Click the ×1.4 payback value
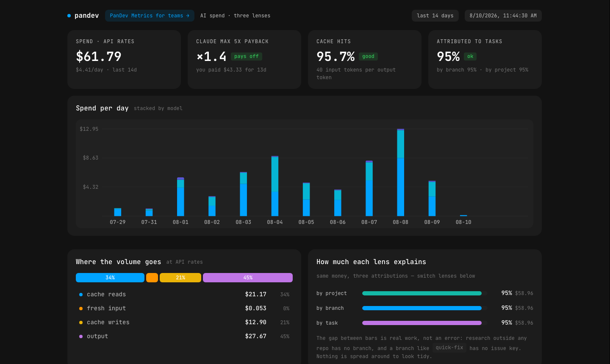The image size is (610, 364). click(x=211, y=56)
